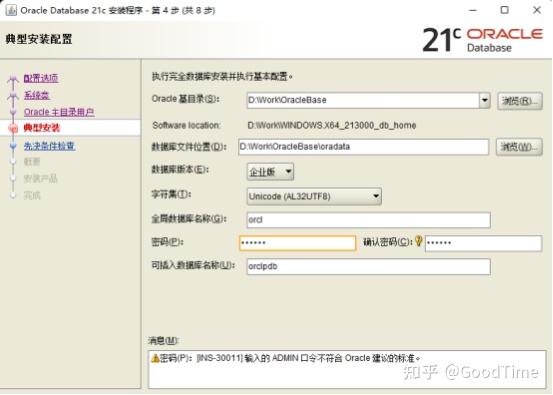Select the current 典型安装 step
This screenshot has width=553, height=395.
point(42,128)
